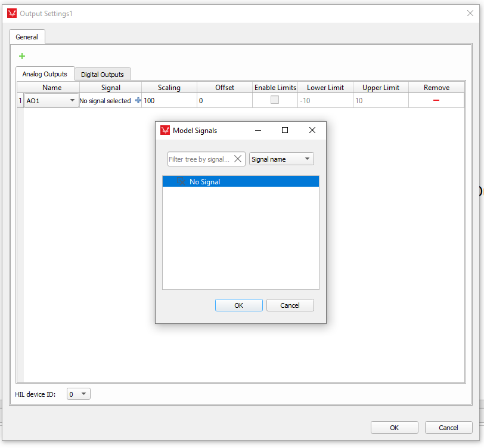Screen dimensions: 484x448
Task: Clear the filter tree search field
Action: pyautogui.click(x=238, y=159)
